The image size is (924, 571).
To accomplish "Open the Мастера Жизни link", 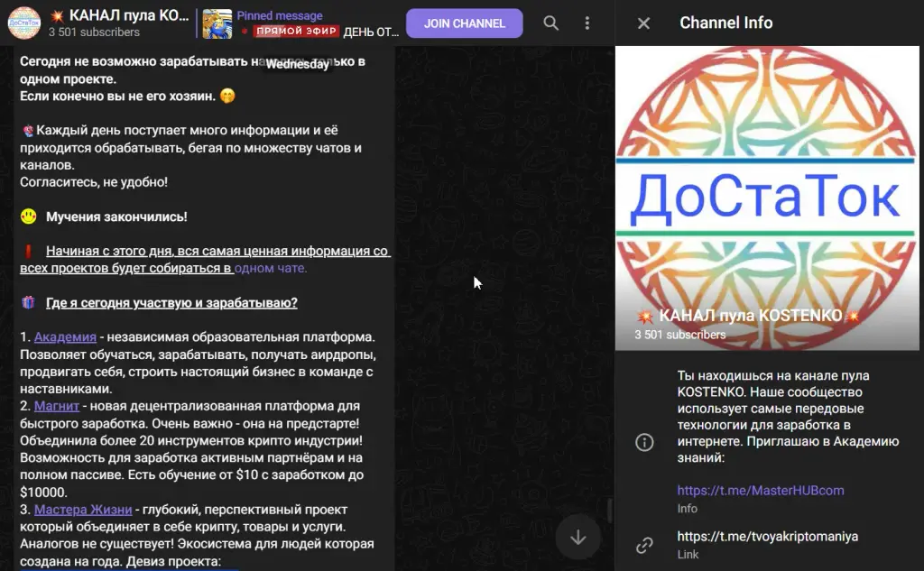I will 83,510.
